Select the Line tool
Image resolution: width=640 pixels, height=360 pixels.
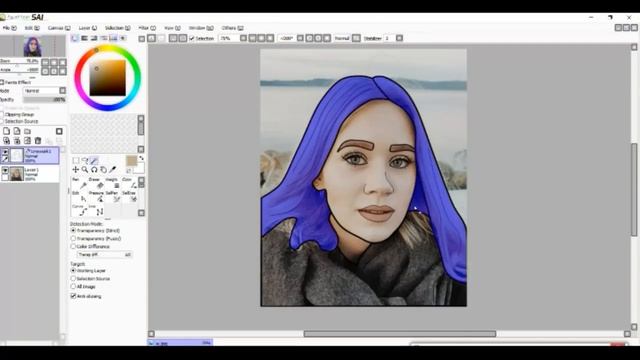[x=96, y=210]
